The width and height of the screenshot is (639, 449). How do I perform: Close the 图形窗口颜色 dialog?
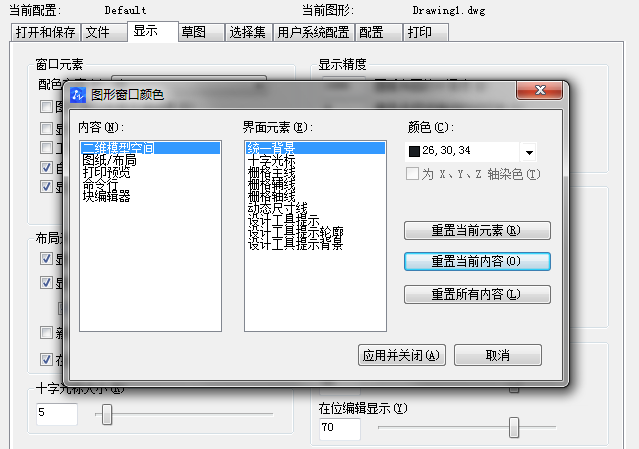coord(540,93)
